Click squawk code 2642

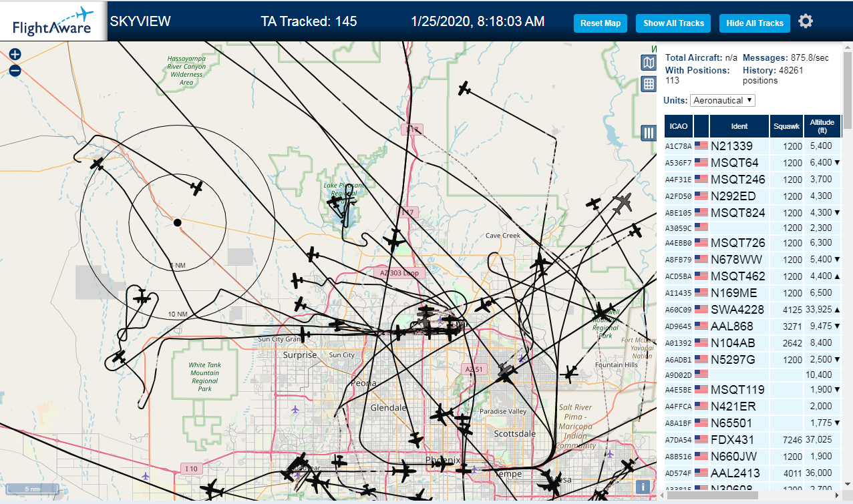pos(792,342)
